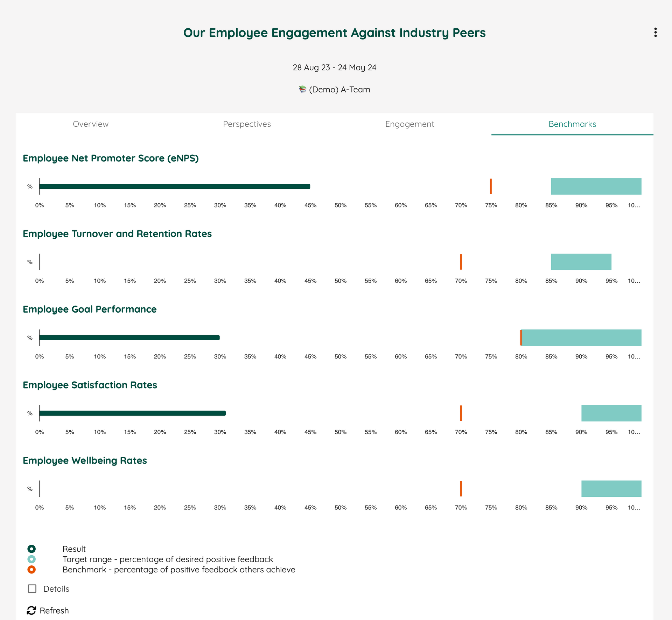This screenshot has width=672, height=620.
Task: Switch to the Overview tab
Action: pyautogui.click(x=91, y=124)
